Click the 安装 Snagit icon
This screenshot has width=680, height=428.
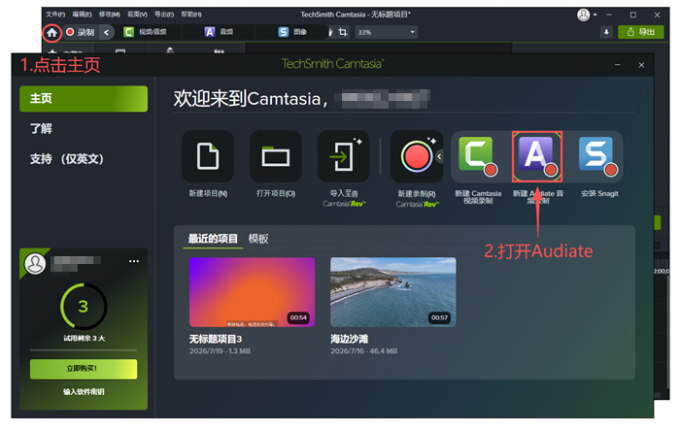point(598,156)
